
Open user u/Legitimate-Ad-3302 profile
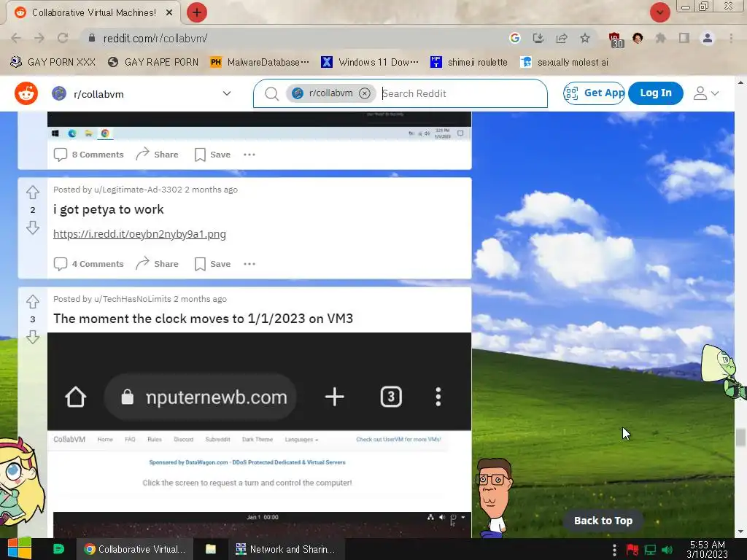pyautogui.click(x=138, y=190)
